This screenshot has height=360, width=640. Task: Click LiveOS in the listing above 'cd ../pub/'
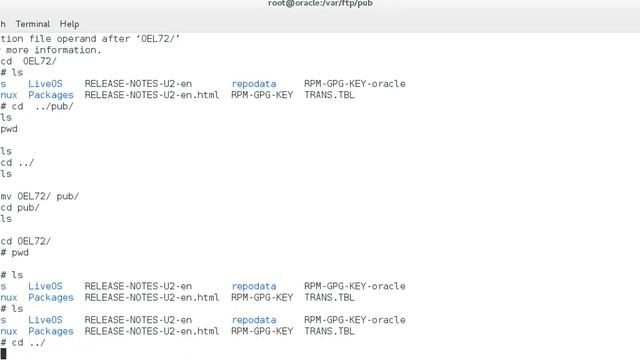pos(45,84)
